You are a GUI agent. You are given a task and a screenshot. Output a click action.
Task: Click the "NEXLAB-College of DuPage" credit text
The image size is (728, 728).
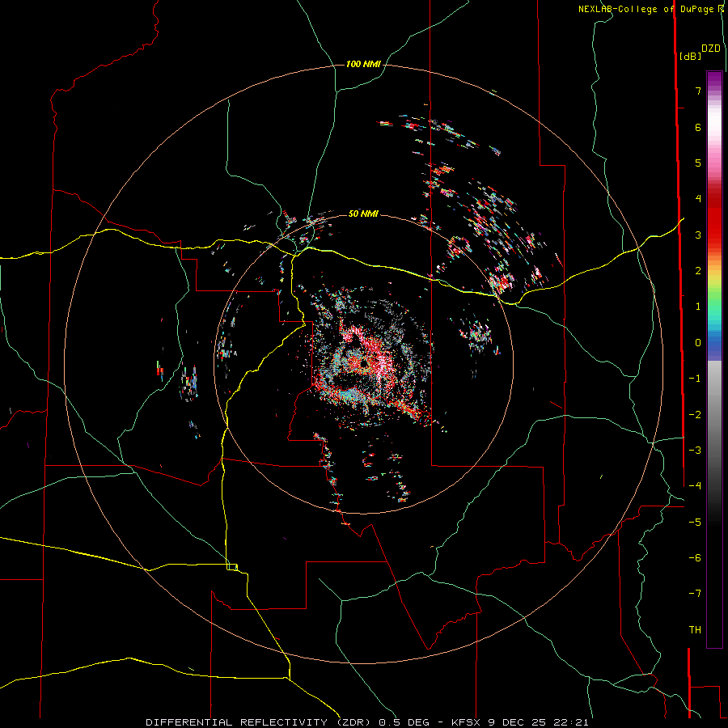click(x=645, y=9)
